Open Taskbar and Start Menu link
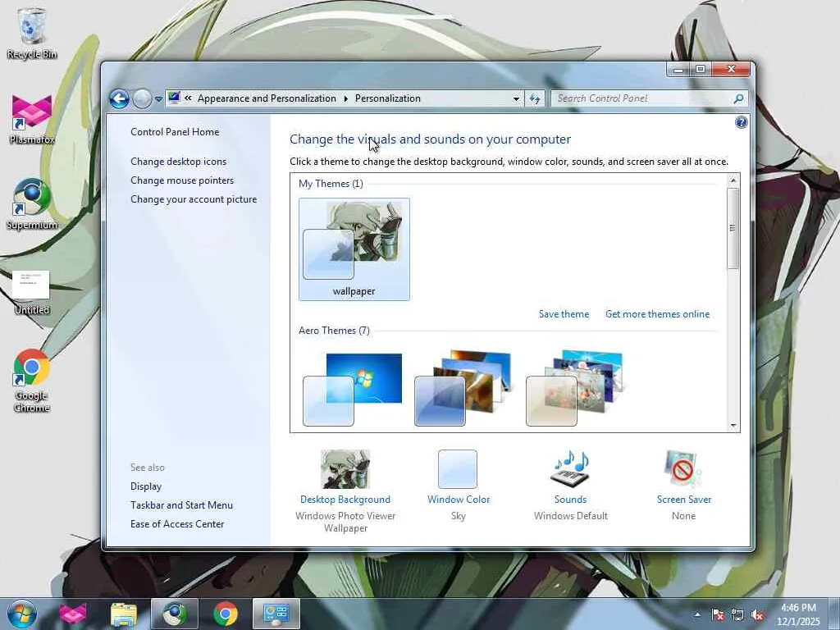840x630 pixels. 181,505
